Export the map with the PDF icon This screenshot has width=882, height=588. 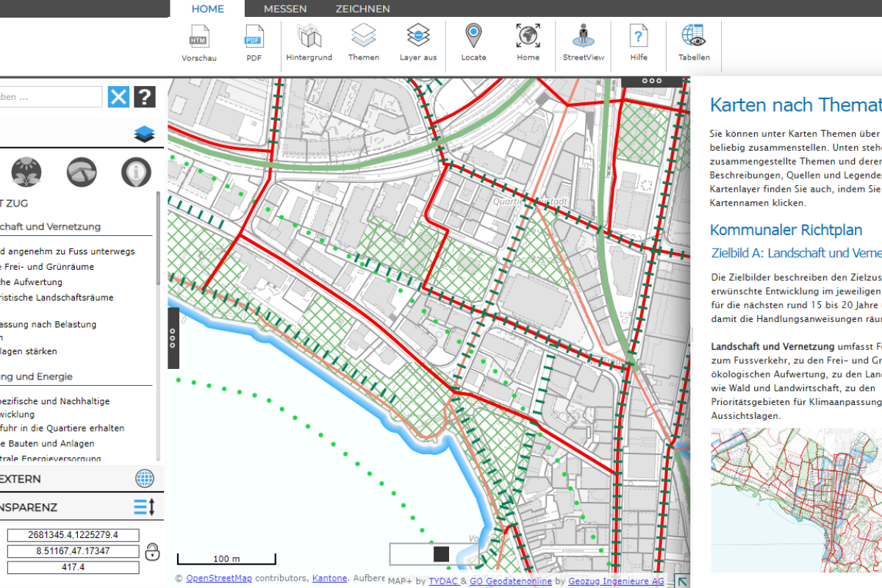point(254,37)
